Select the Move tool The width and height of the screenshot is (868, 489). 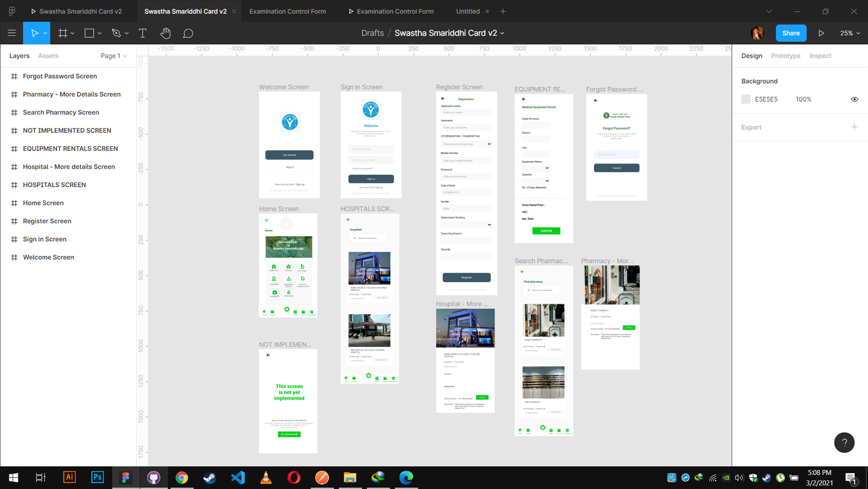[34, 33]
